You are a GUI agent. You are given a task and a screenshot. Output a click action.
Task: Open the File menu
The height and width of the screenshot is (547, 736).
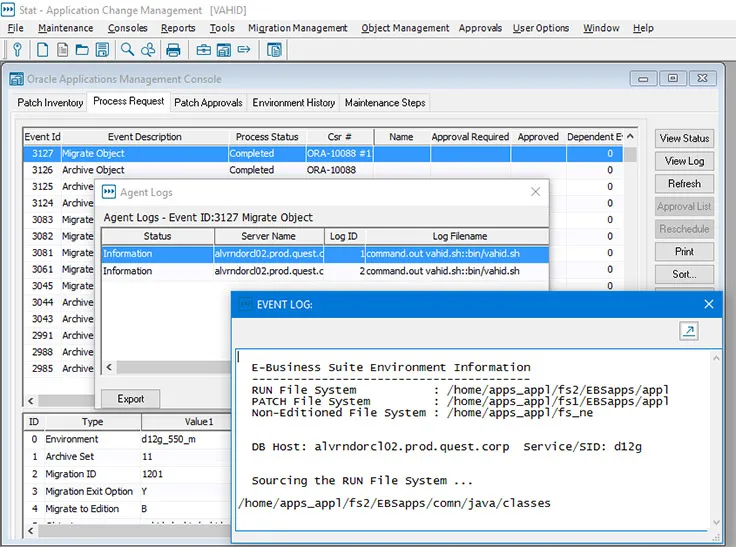pyautogui.click(x=15, y=28)
